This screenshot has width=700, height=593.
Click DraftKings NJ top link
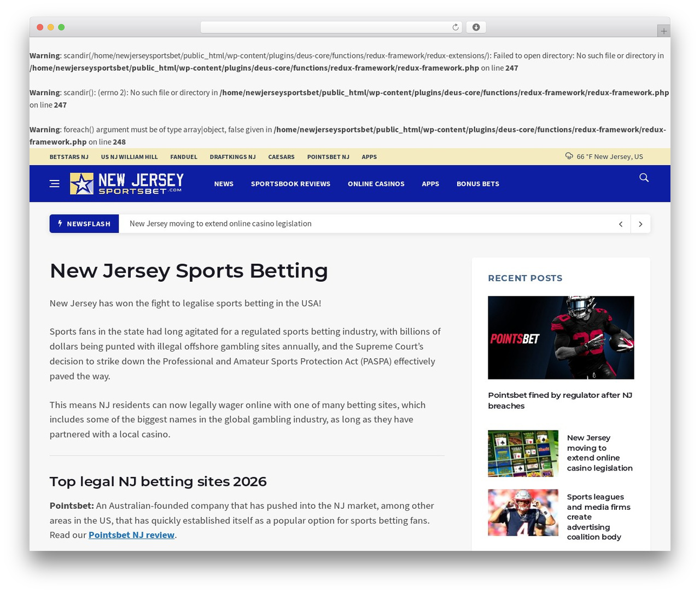tap(232, 157)
